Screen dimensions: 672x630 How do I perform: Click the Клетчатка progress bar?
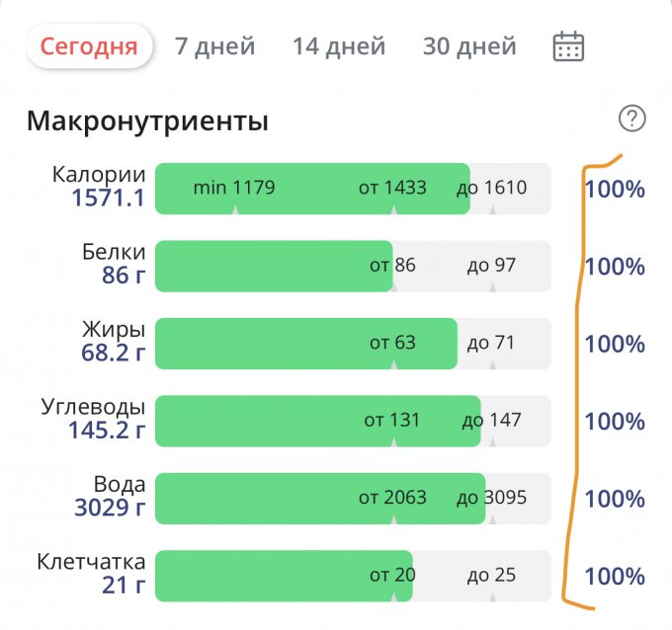(x=353, y=576)
